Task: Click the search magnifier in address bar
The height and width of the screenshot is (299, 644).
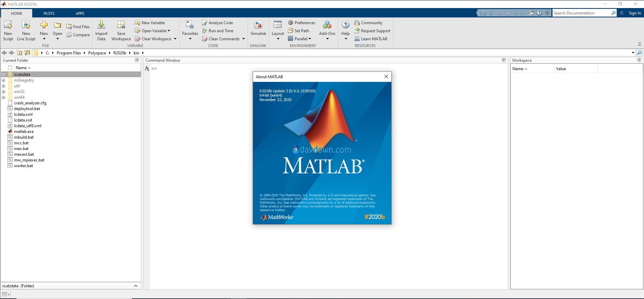Action: pyautogui.click(x=639, y=53)
